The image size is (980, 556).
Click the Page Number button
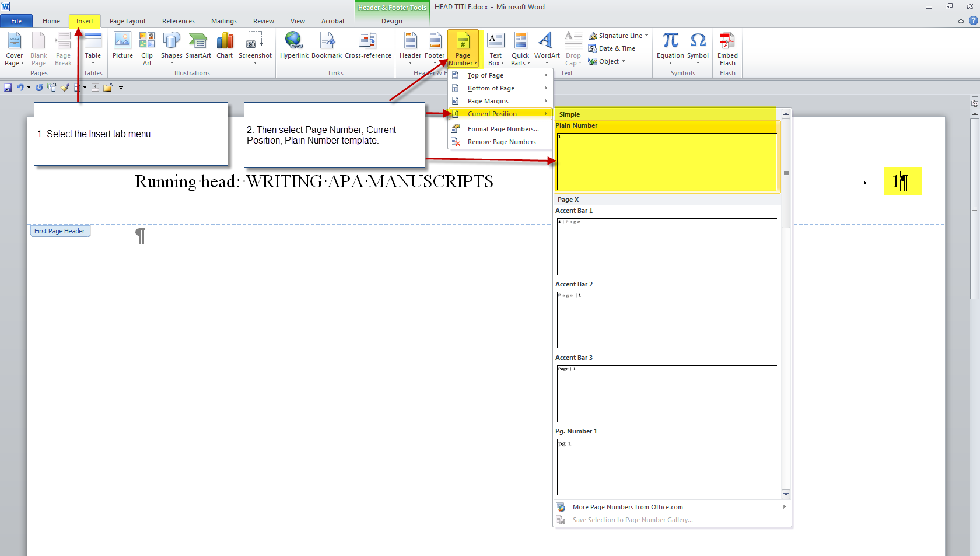point(463,49)
